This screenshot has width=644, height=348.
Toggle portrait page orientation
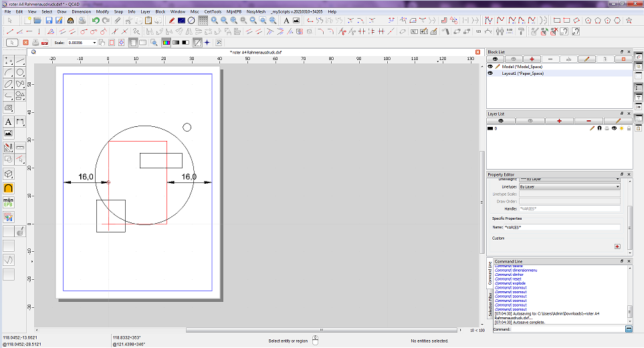tap(133, 42)
